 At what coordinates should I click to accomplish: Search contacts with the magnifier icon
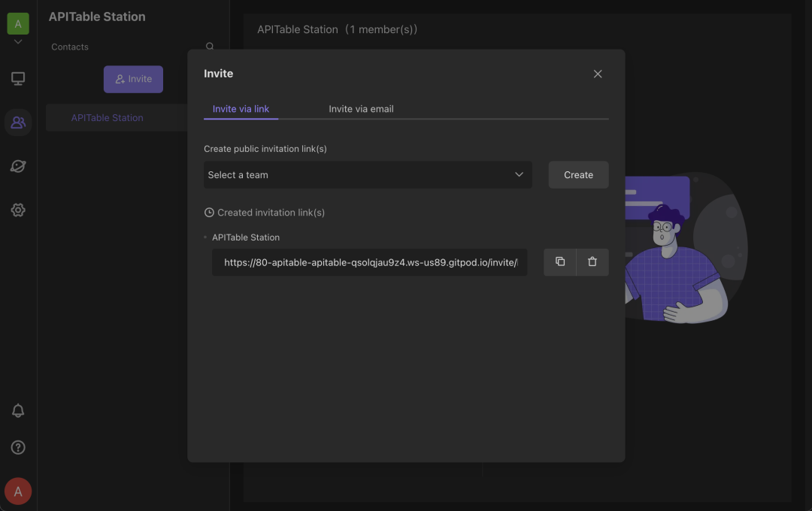click(210, 46)
